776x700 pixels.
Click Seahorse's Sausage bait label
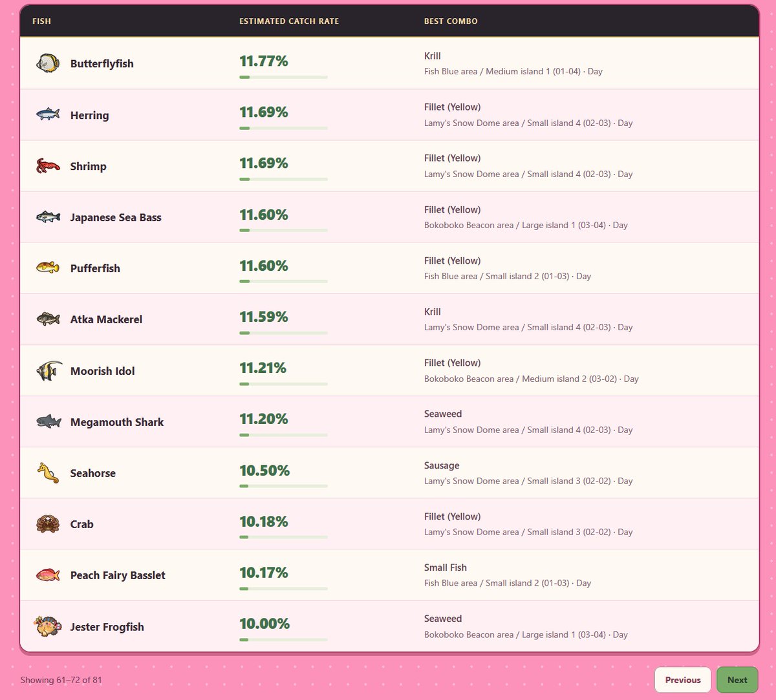pyautogui.click(x=442, y=465)
